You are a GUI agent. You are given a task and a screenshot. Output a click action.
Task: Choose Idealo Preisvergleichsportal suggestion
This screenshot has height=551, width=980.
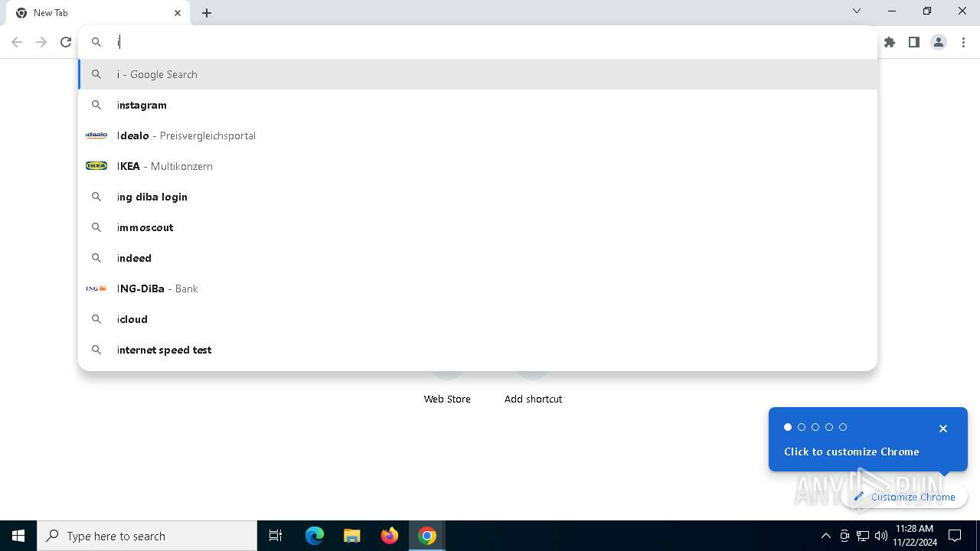[x=478, y=135]
